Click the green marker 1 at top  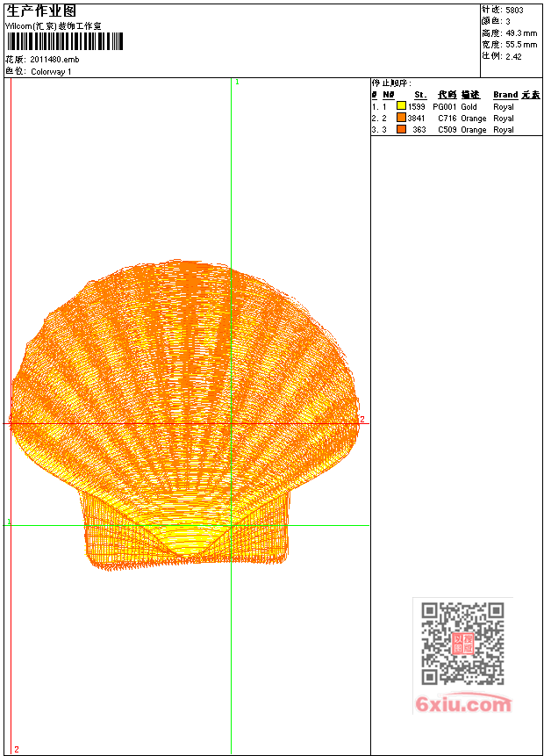point(237,82)
